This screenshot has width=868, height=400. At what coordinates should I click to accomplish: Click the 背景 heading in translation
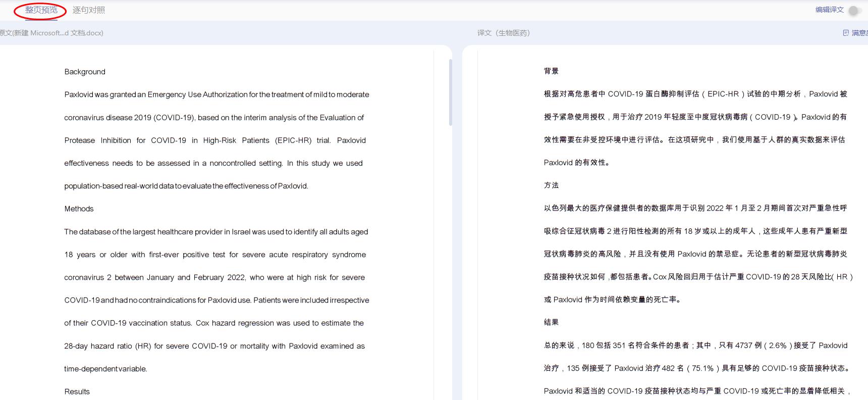coord(551,71)
